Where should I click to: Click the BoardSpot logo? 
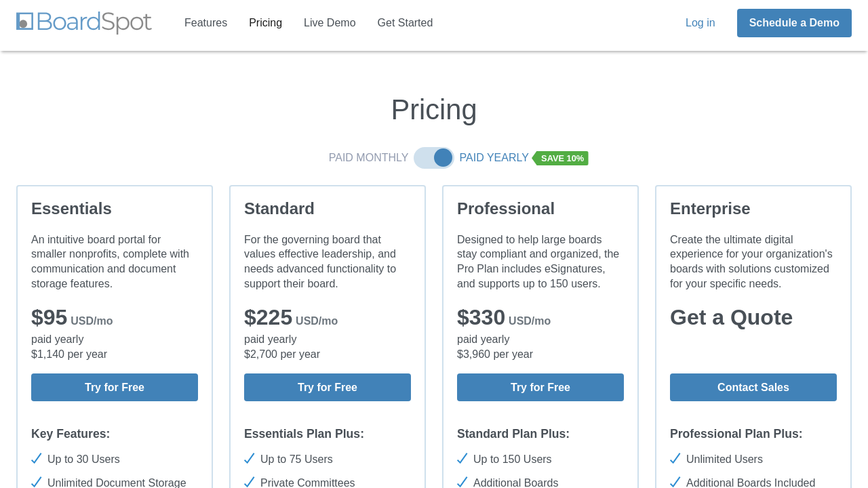click(x=83, y=22)
